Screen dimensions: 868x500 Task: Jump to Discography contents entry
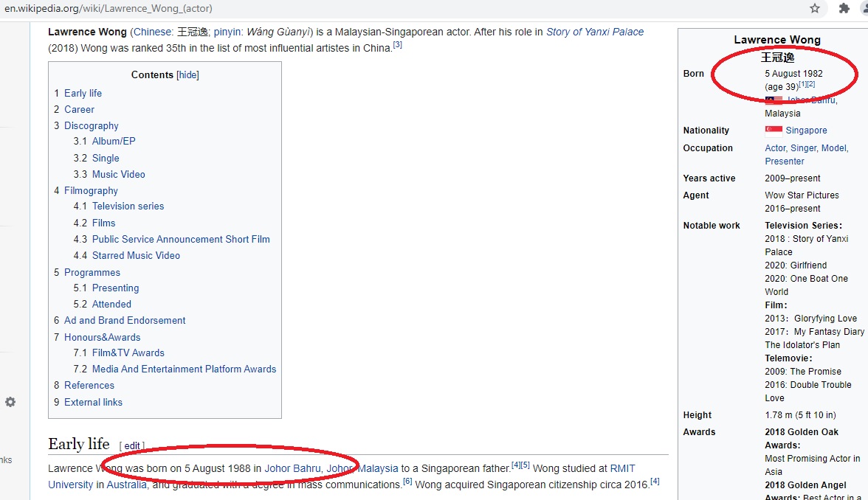92,125
